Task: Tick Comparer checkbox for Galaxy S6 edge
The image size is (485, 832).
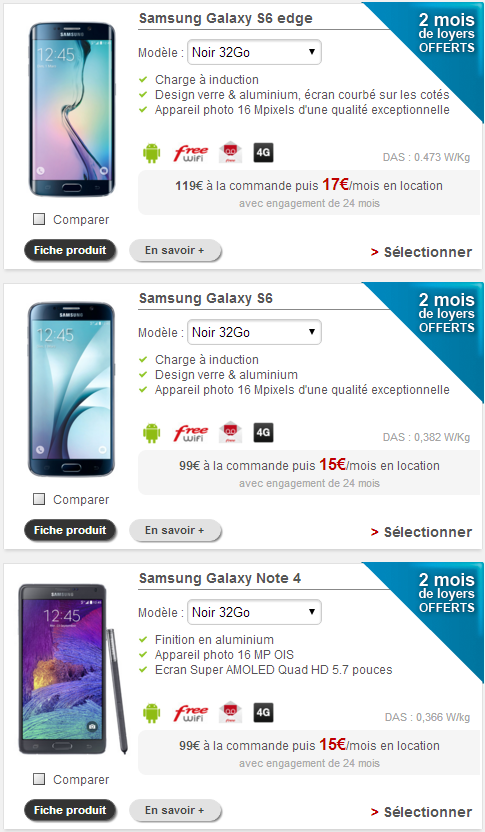Action: pyautogui.click(x=39, y=219)
